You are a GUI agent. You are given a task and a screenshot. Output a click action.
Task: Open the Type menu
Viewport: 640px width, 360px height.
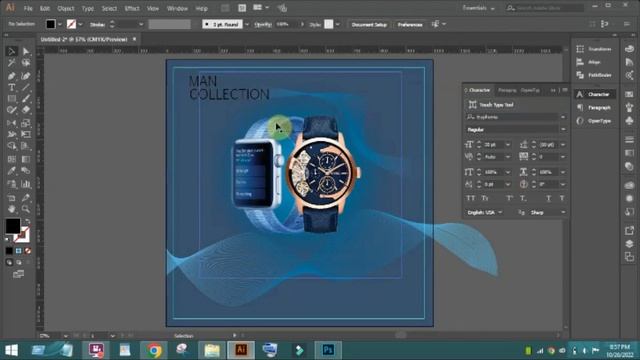click(x=87, y=8)
